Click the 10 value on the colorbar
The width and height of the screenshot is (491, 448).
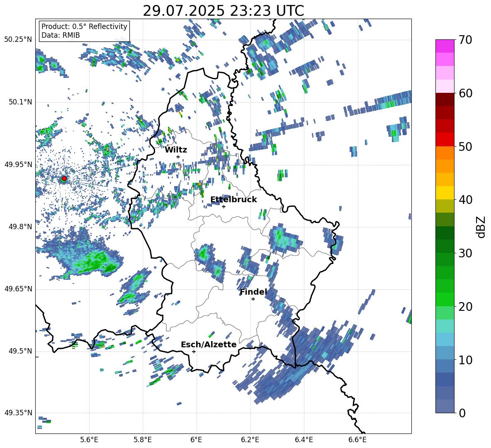(x=466, y=360)
